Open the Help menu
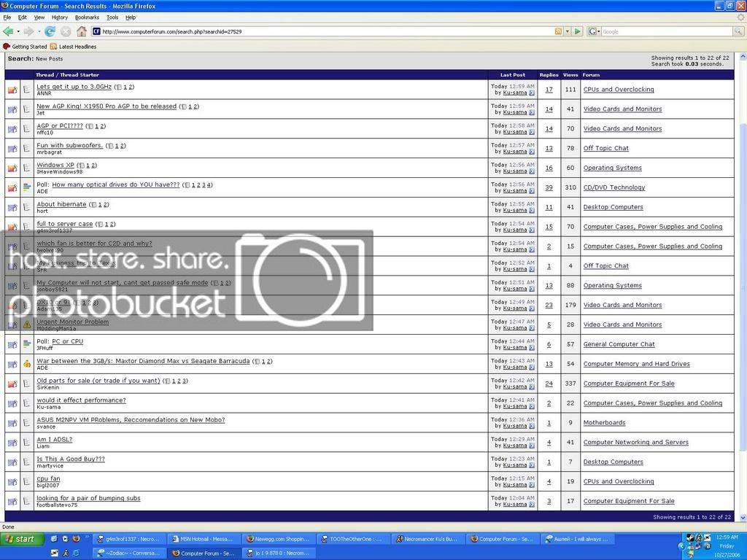Viewport: 747px width, 560px height. pyautogui.click(x=131, y=17)
